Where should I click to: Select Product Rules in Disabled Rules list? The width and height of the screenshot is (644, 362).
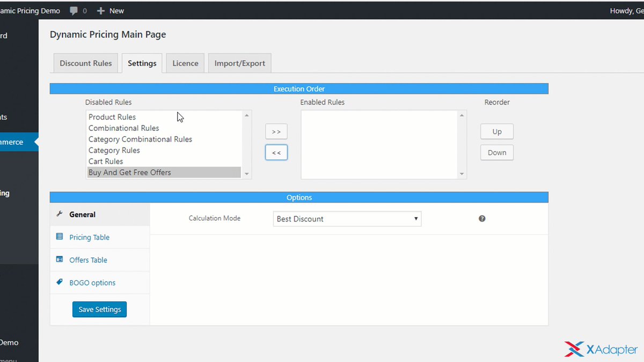click(x=164, y=117)
